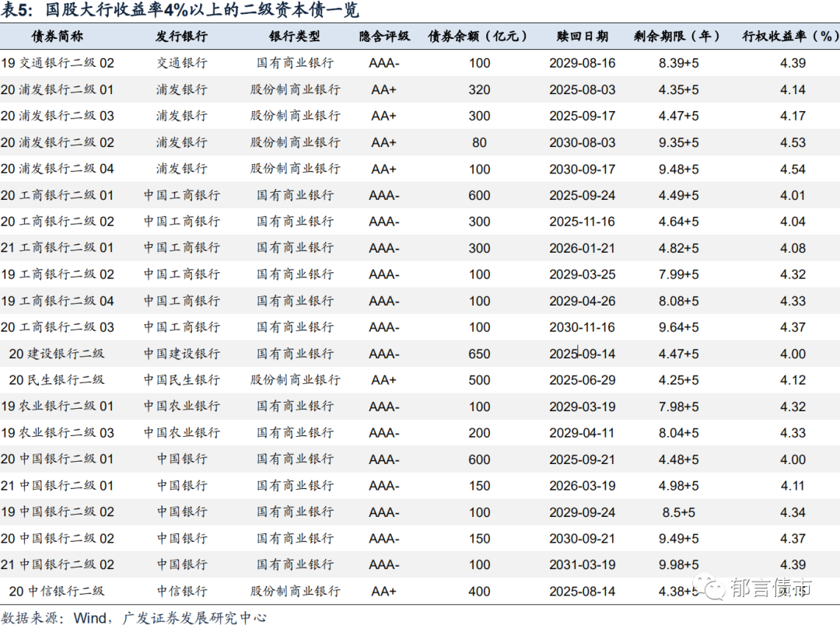Click bond name 20浦发银行二级01
840x625 pixels.
coord(58,89)
